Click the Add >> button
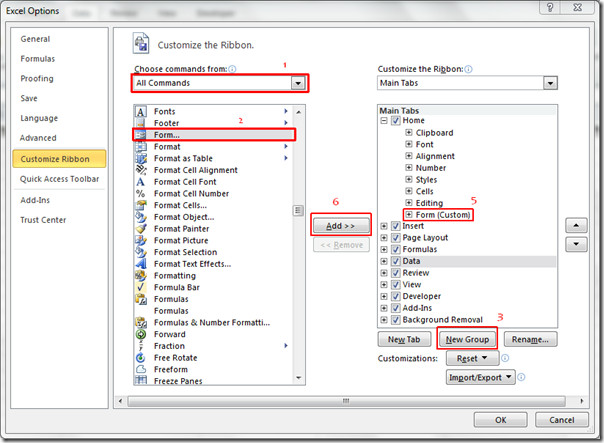The image size is (604, 443). click(341, 226)
